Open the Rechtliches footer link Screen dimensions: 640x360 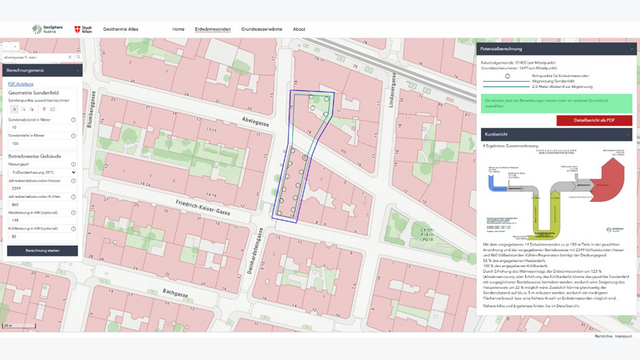pyautogui.click(x=604, y=336)
